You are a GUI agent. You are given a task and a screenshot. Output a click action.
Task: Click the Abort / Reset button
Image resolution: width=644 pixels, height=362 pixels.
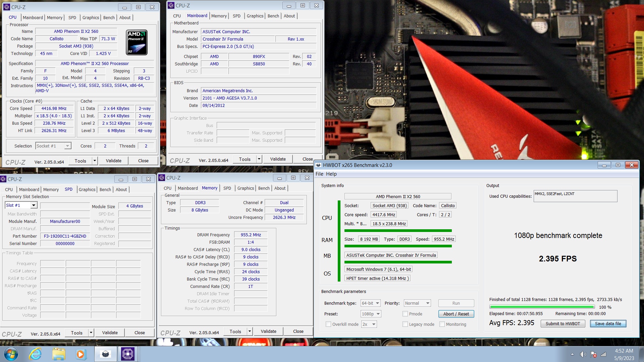coord(456,314)
